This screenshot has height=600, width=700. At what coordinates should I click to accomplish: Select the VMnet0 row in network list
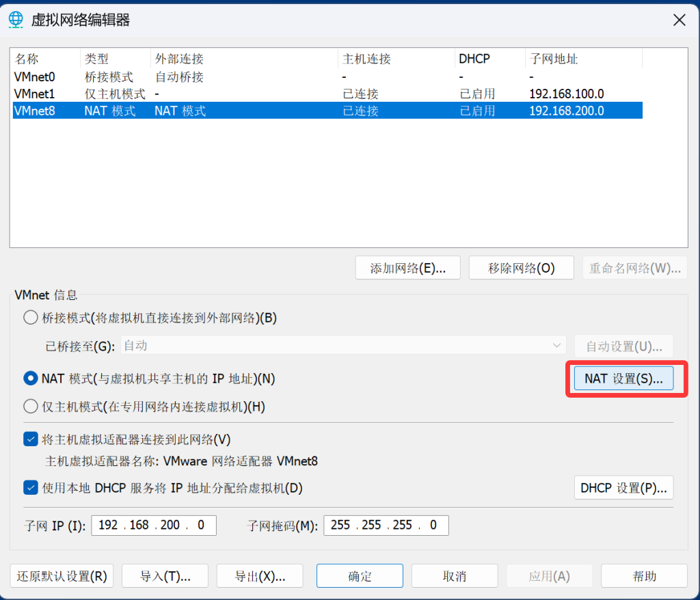34,77
